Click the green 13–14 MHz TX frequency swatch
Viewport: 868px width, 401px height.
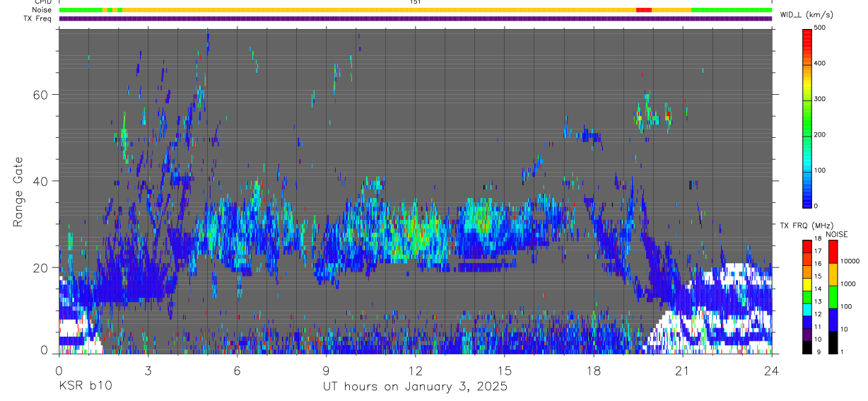coord(807,296)
